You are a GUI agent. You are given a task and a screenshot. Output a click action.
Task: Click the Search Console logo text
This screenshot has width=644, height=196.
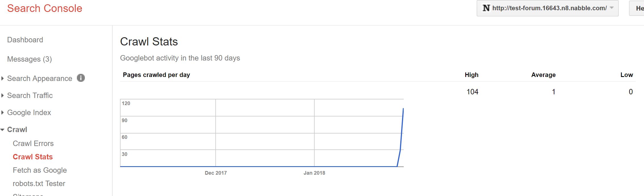[x=45, y=9]
